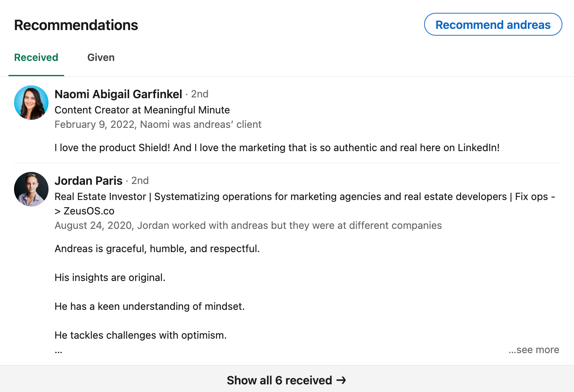The height and width of the screenshot is (392, 574).
Task: Click the Recommend andreas button
Action: pyautogui.click(x=493, y=24)
